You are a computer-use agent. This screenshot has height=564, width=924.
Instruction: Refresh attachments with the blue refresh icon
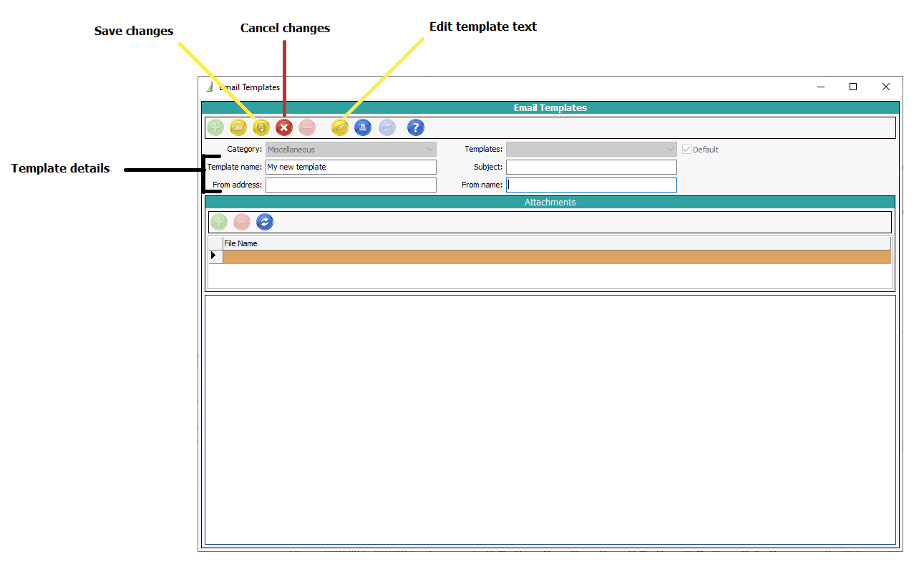(x=265, y=222)
